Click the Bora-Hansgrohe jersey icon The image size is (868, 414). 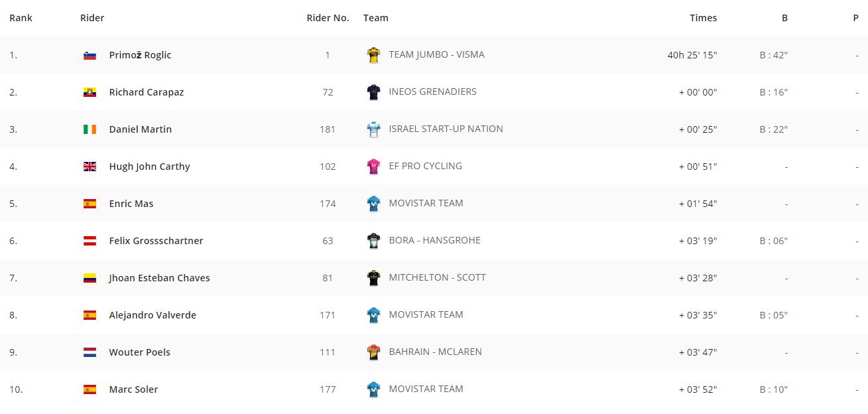(x=373, y=241)
